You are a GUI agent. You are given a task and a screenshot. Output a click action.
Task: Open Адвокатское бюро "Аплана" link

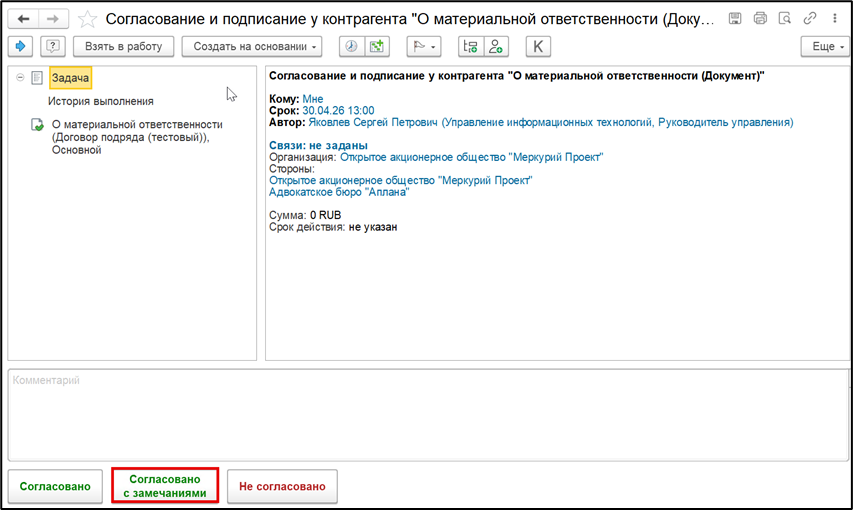pyautogui.click(x=339, y=192)
